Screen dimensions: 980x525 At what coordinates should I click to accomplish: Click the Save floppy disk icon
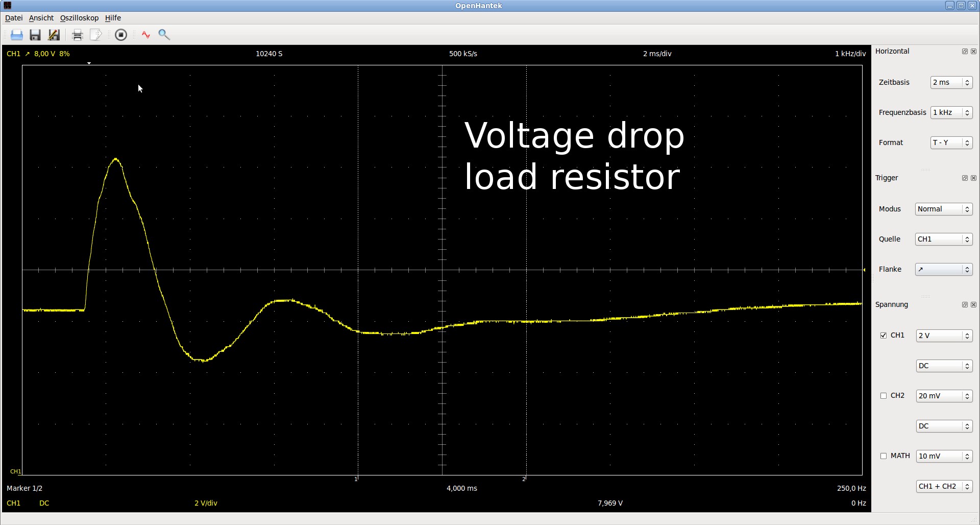coord(35,35)
